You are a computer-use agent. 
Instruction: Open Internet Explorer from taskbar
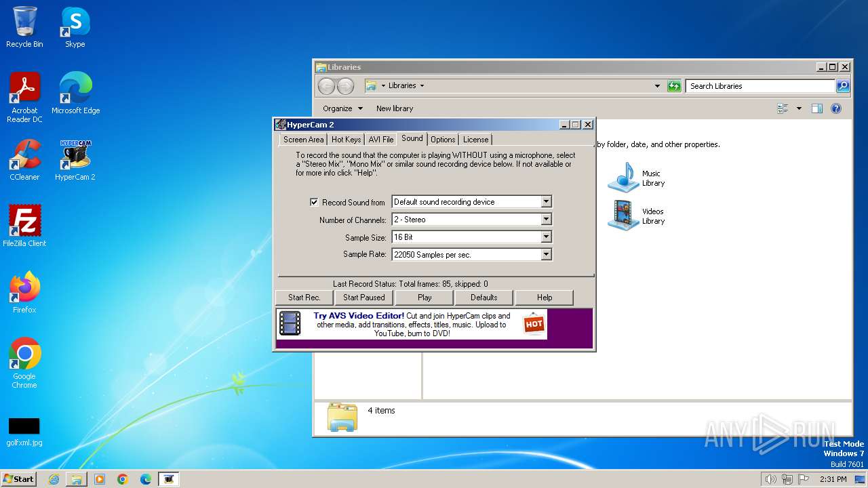pyautogui.click(x=54, y=479)
